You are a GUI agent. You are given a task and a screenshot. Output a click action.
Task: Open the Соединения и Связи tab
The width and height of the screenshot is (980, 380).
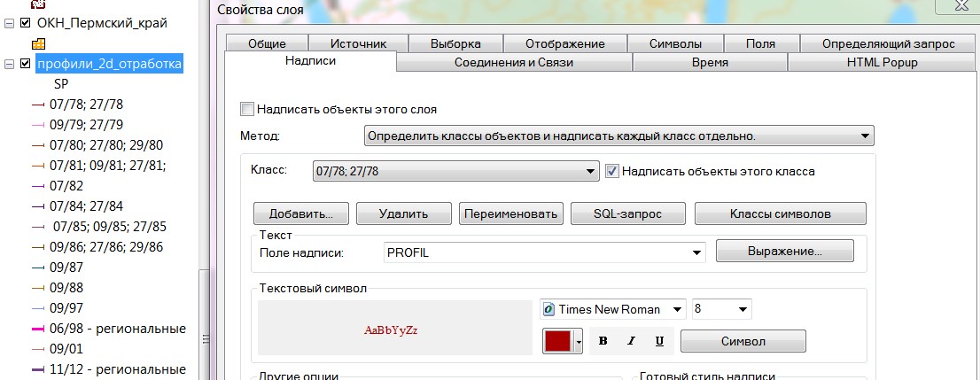[514, 63]
